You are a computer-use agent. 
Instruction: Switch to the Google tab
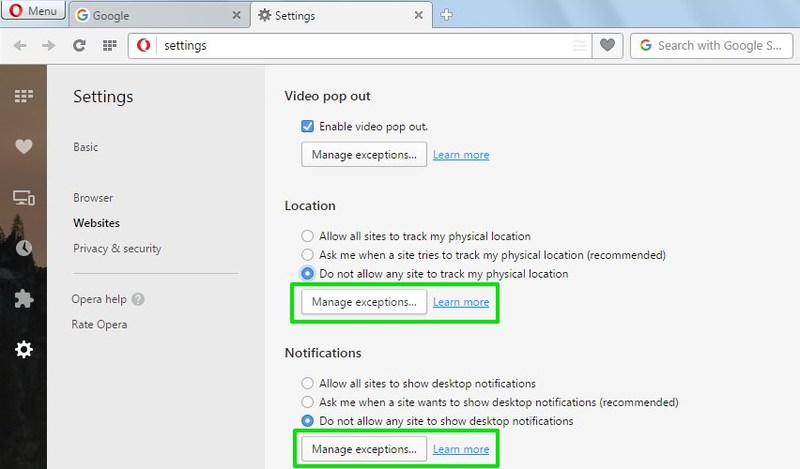(x=159, y=15)
